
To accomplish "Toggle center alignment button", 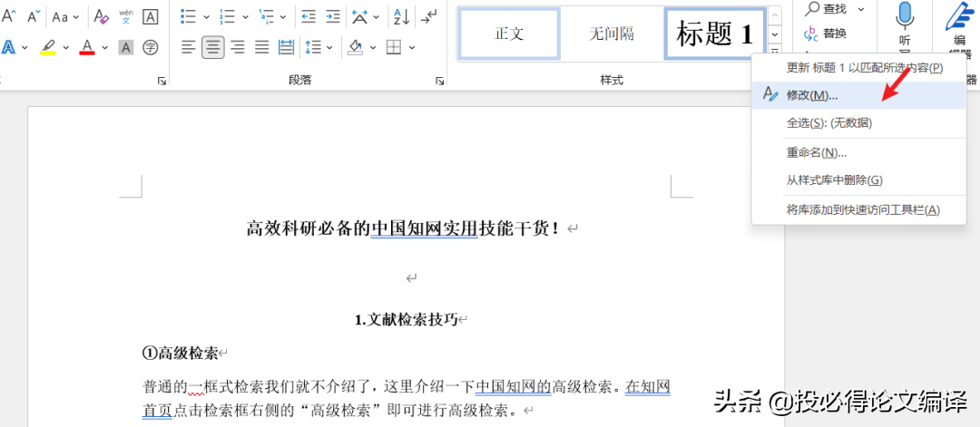I will coord(213,47).
